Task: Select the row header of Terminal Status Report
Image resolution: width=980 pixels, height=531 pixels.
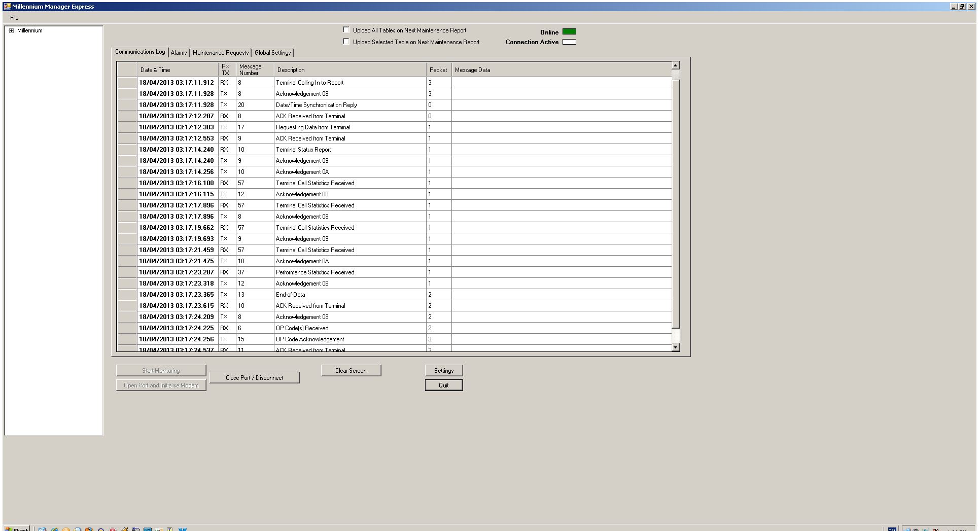Action: pos(127,150)
